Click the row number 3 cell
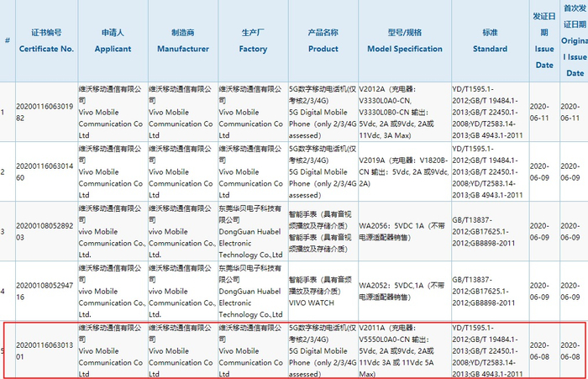Viewport: 588px width, 379px height. coord(8,232)
